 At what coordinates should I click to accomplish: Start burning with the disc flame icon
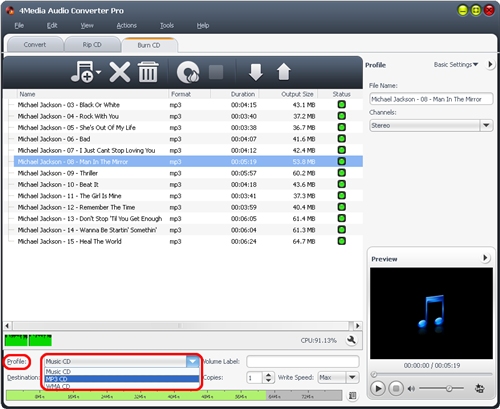188,72
